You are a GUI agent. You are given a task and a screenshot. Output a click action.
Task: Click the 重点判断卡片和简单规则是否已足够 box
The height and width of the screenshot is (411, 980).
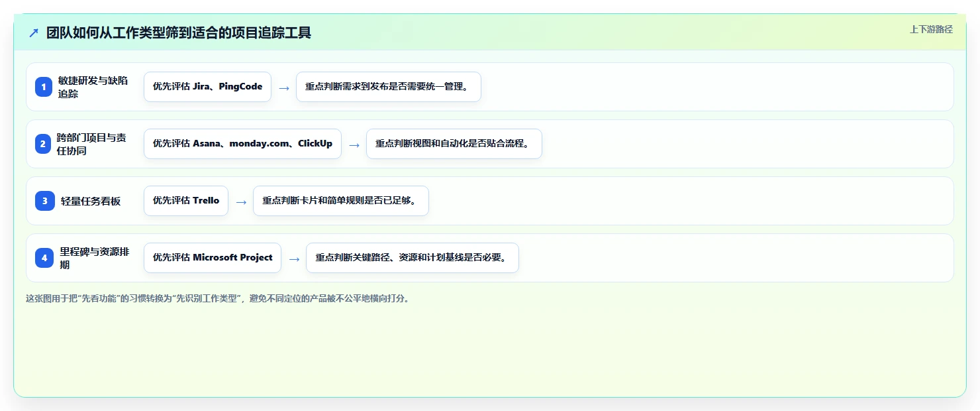341,201
